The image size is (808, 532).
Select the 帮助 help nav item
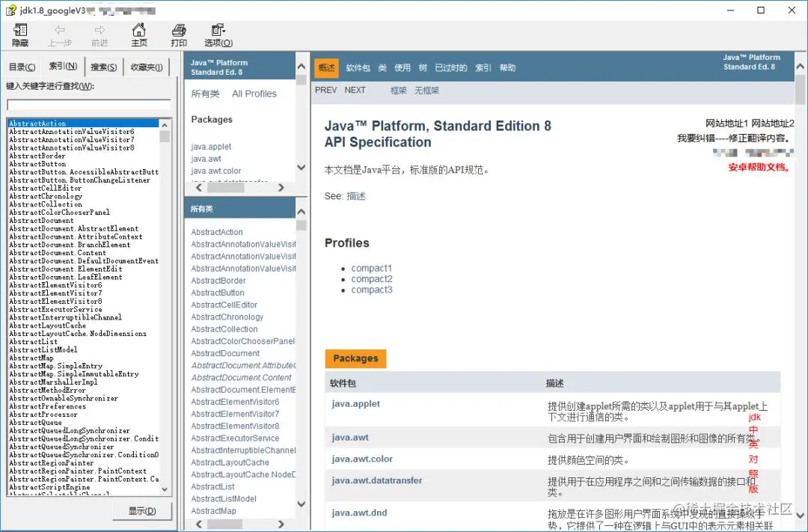[507, 67]
